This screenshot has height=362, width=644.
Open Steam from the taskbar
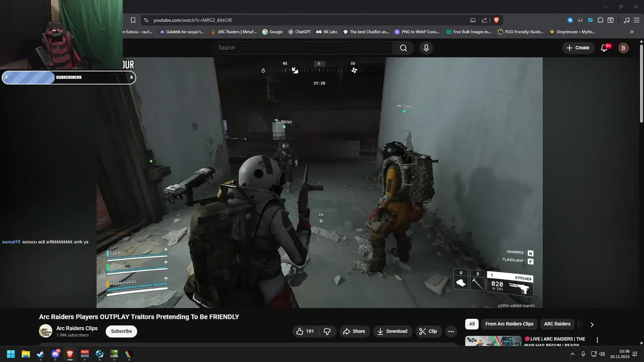40,354
